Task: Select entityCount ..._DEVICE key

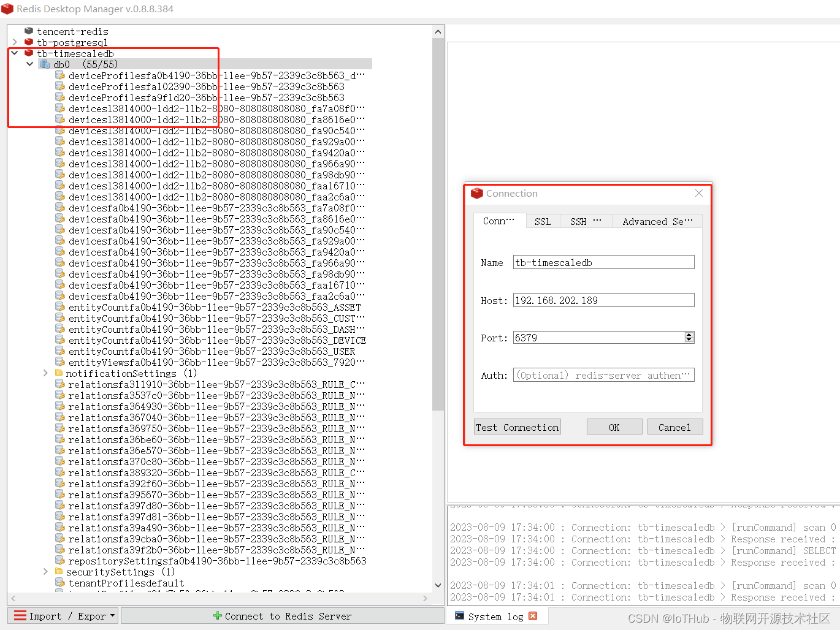Action: 217,340
